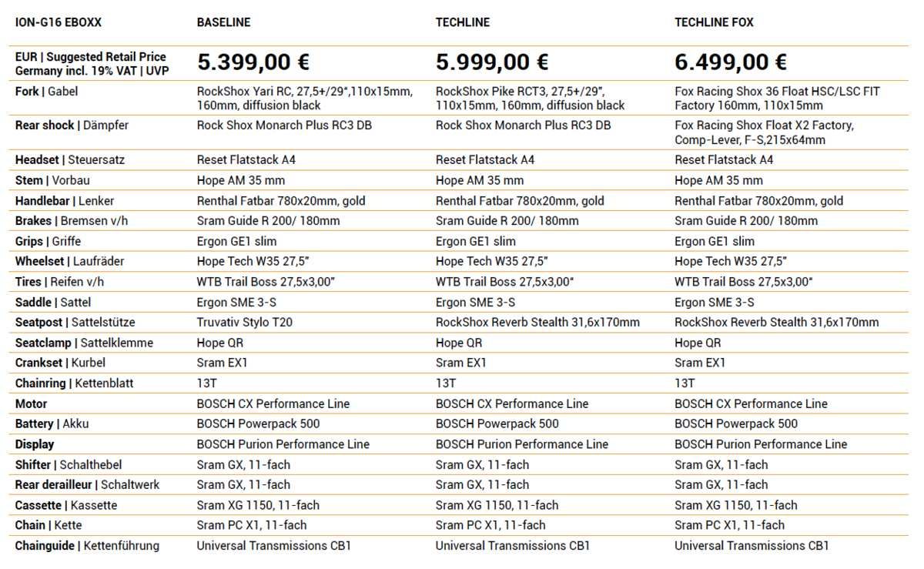The width and height of the screenshot is (924, 569).
Task: Click the Motor row label
Action: (31, 403)
